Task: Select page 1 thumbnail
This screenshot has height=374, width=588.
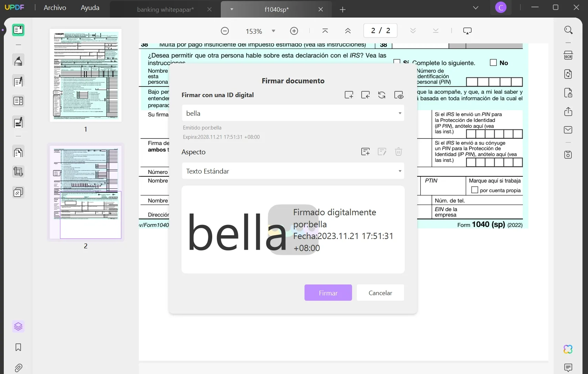Action: click(85, 75)
